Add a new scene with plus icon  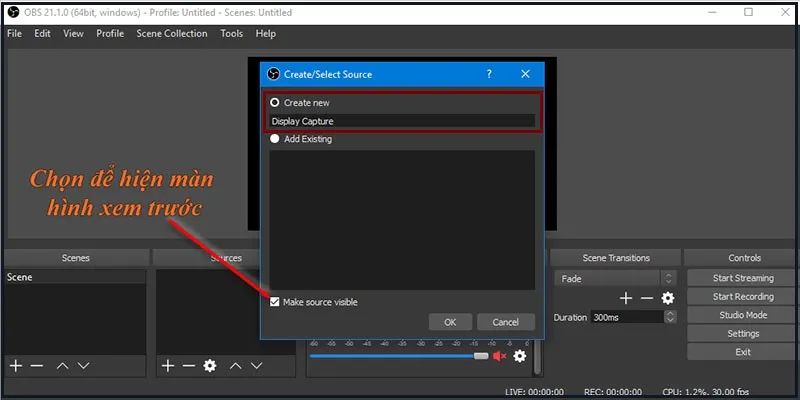click(x=16, y=366)
